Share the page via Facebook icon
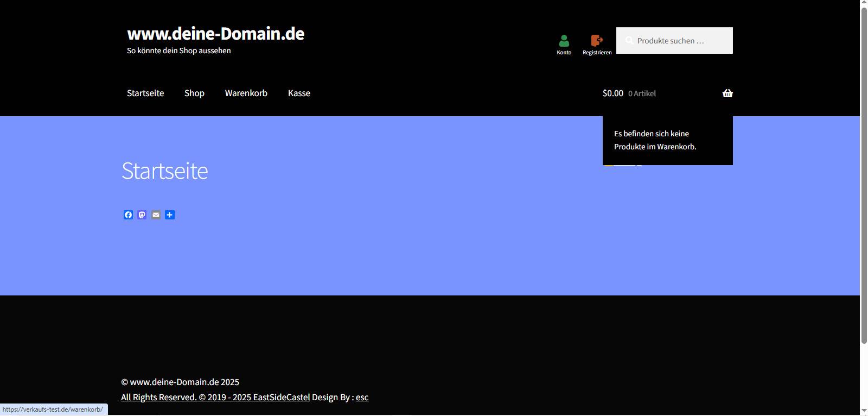Screen dimensions: 868x416 click(128, 215)
